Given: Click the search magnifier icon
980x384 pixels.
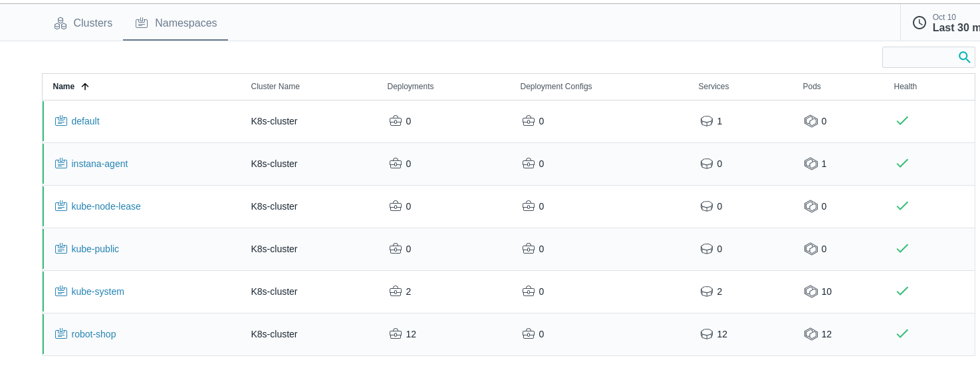Looking at the screenshot, I should (x=964, y=57).
